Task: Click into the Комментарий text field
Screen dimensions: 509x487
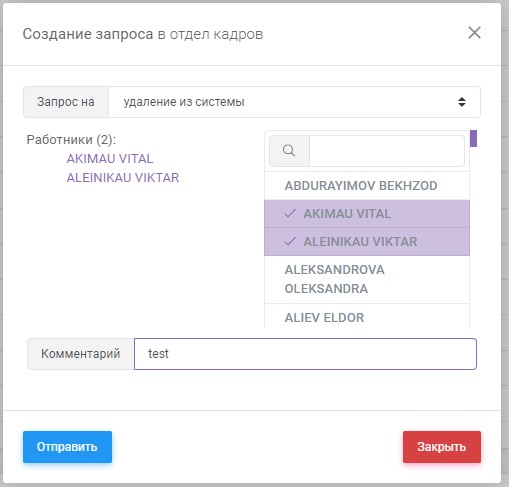Action: (305, 354)
